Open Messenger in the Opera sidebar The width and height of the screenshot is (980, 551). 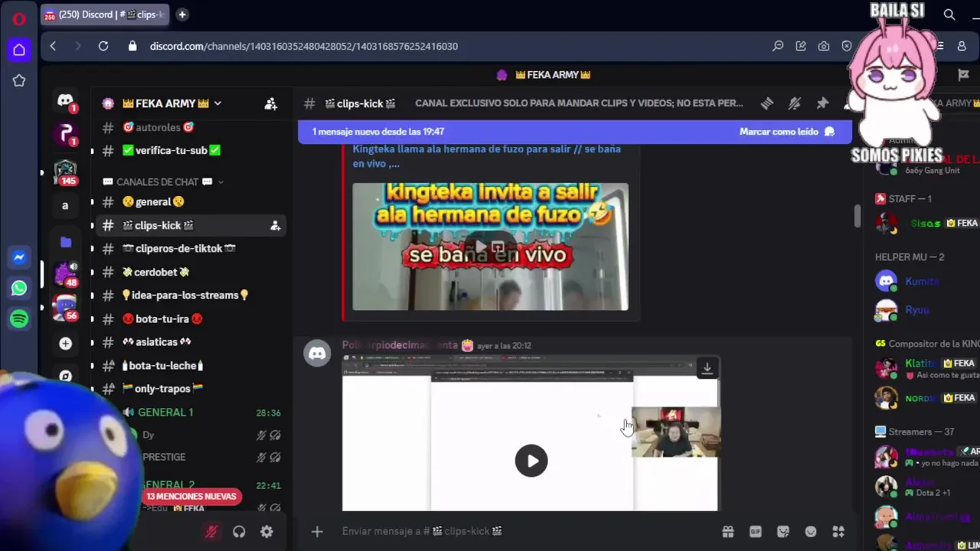coord(19,258)
